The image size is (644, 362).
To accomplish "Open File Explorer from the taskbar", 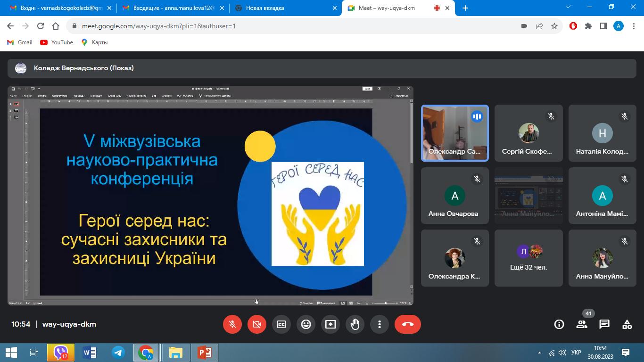I will pyautogui.click(x=175, y=353).
